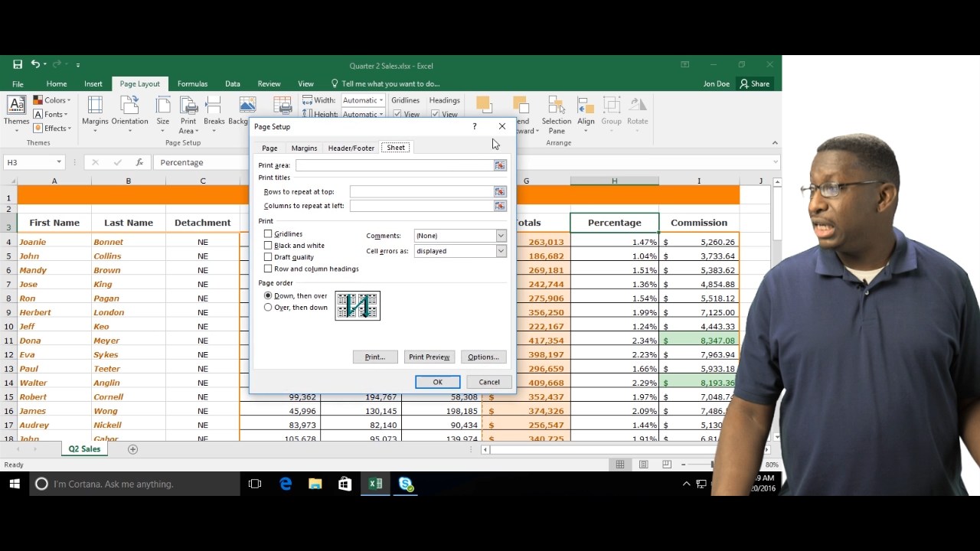Open Skype from the taskbar
980x551 pixels.
[x=406, y=484]
